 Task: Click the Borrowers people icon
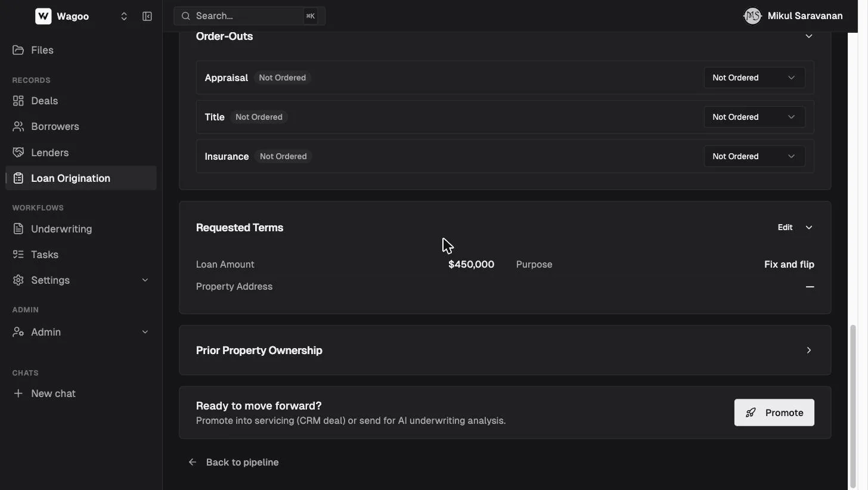click(x=18, y=126)
